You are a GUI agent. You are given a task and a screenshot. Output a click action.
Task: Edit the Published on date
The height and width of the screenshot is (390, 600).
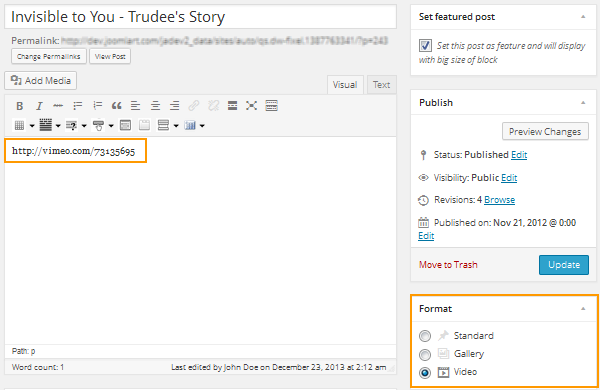(426, 236)
